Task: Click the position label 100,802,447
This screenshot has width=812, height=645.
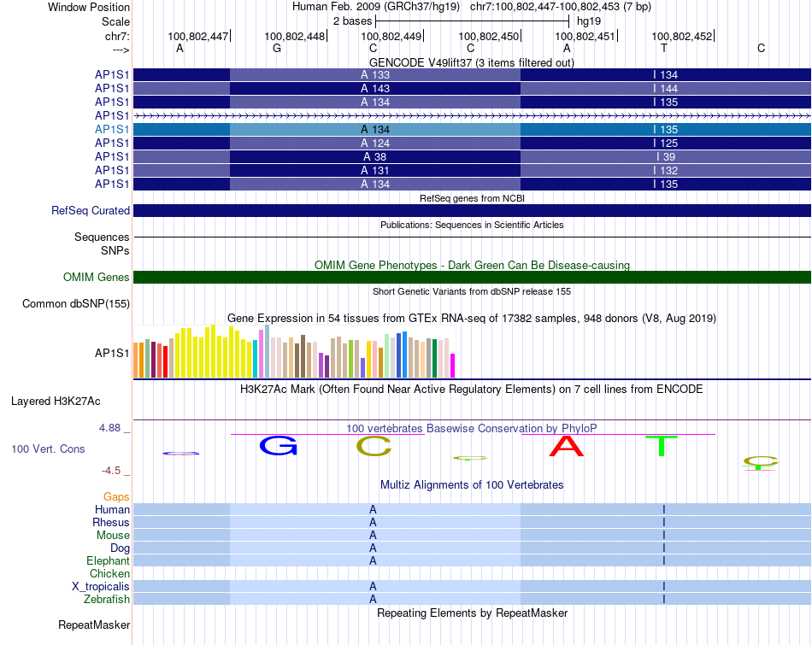Action: coord(197,36)
